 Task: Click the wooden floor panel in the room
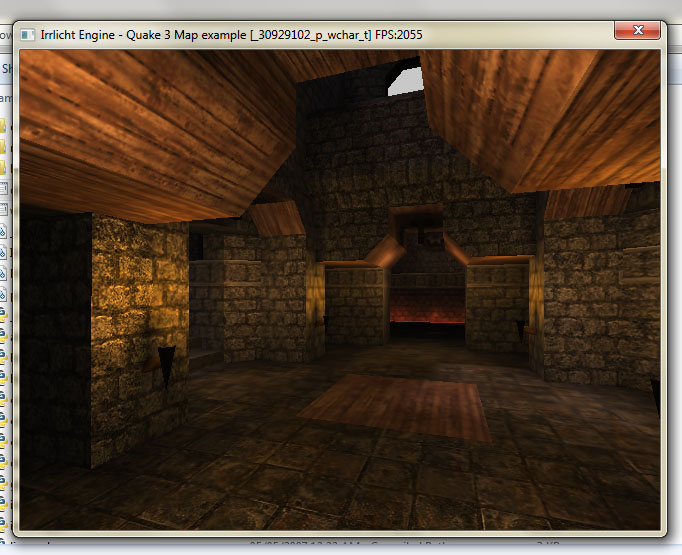(400, 407)
